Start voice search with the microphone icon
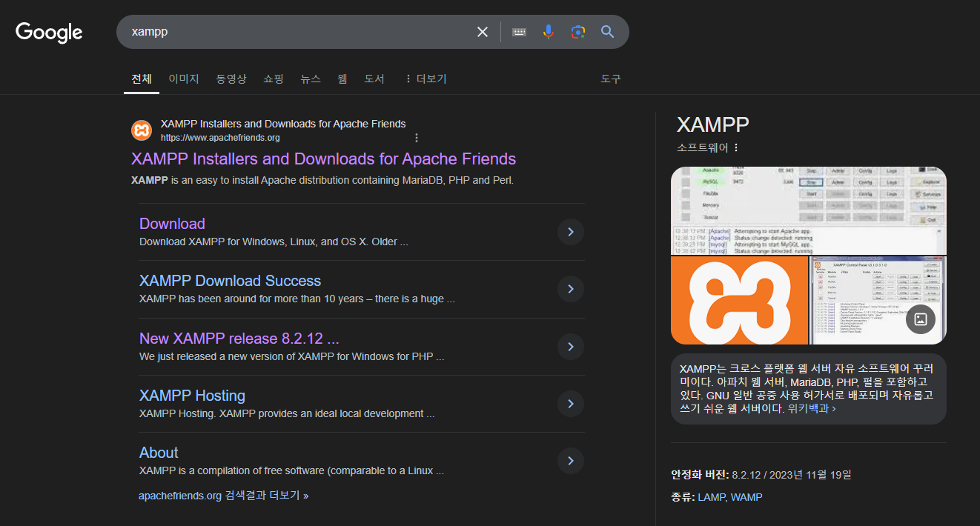The height and width of the screenshot is (526, 980). (548, 32)
